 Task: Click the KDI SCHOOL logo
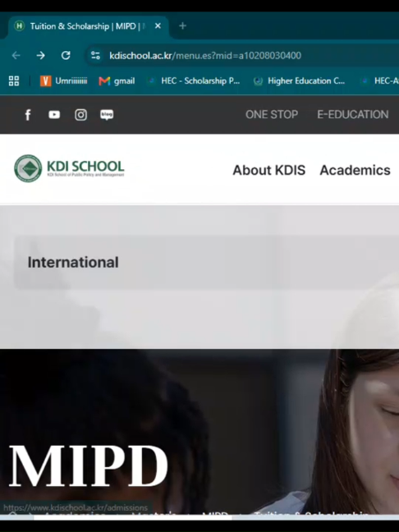[69, 168]
